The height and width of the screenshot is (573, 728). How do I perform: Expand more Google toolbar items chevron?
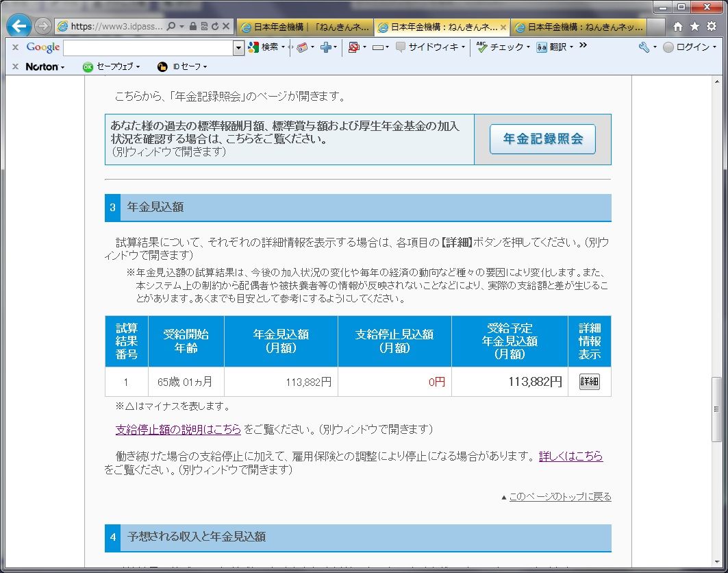[583, 45]
